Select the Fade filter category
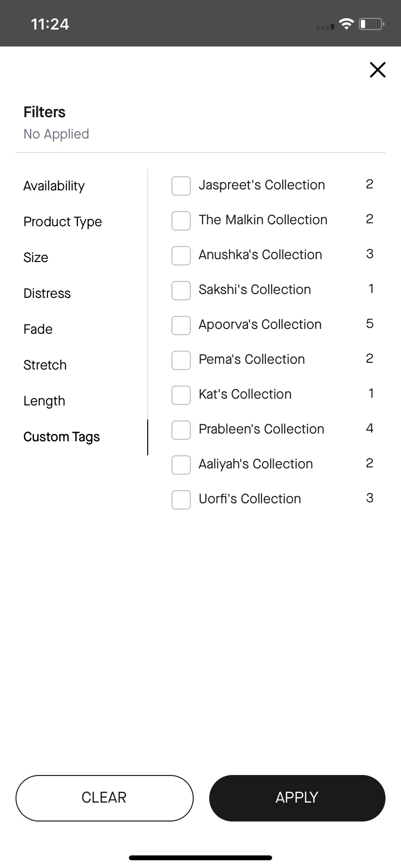401x868 pixels. [x=38, y=329]
